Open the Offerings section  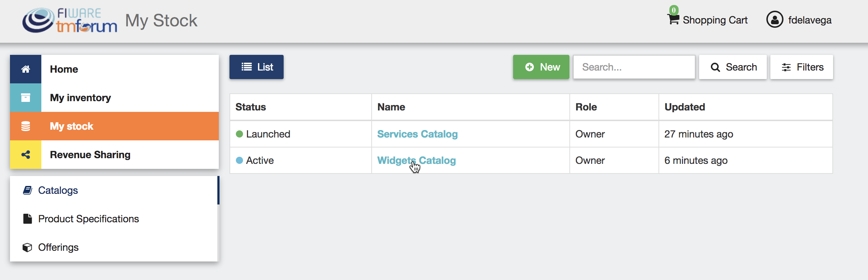pyautogui.click(x=58, y=247)
